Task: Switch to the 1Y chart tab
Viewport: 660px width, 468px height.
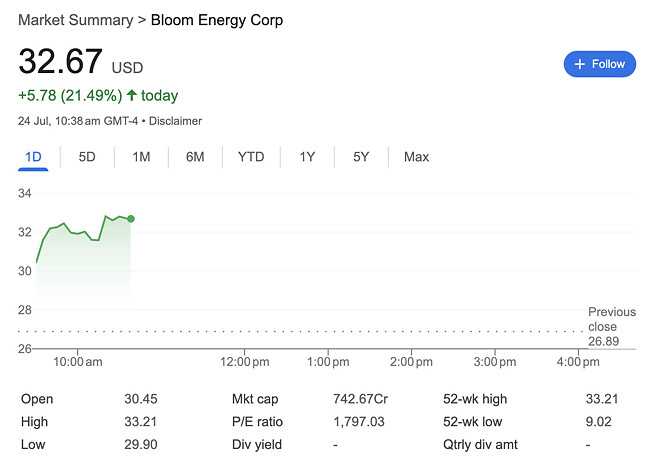Action: click(307, 157)
